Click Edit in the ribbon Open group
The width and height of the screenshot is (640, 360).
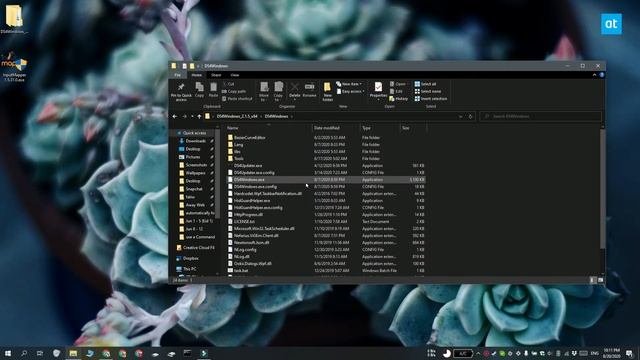(396, 91)
